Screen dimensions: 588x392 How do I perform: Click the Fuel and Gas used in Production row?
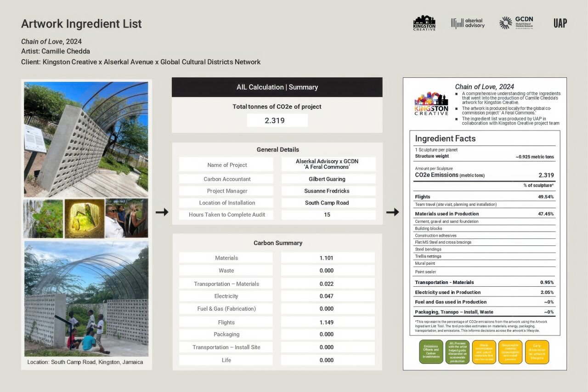tap(484, 302)
